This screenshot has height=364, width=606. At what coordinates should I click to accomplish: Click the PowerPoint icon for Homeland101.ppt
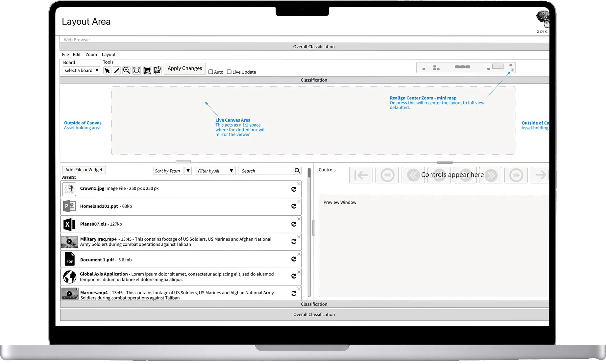click(69, 206)
